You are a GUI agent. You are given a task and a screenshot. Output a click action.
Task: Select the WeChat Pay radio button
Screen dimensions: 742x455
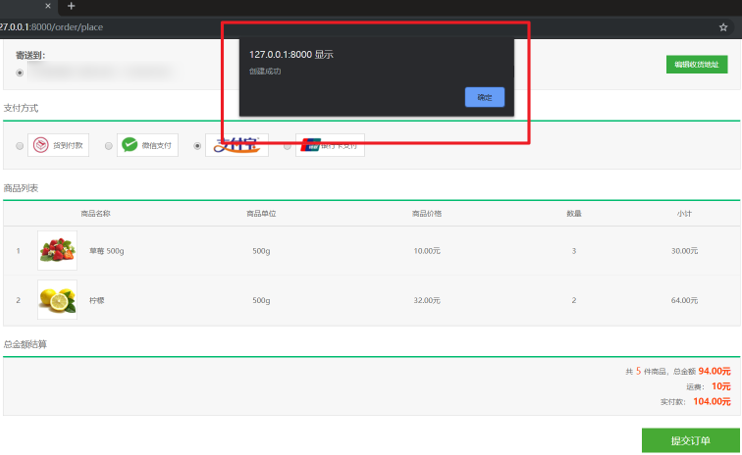coord(108,146)
